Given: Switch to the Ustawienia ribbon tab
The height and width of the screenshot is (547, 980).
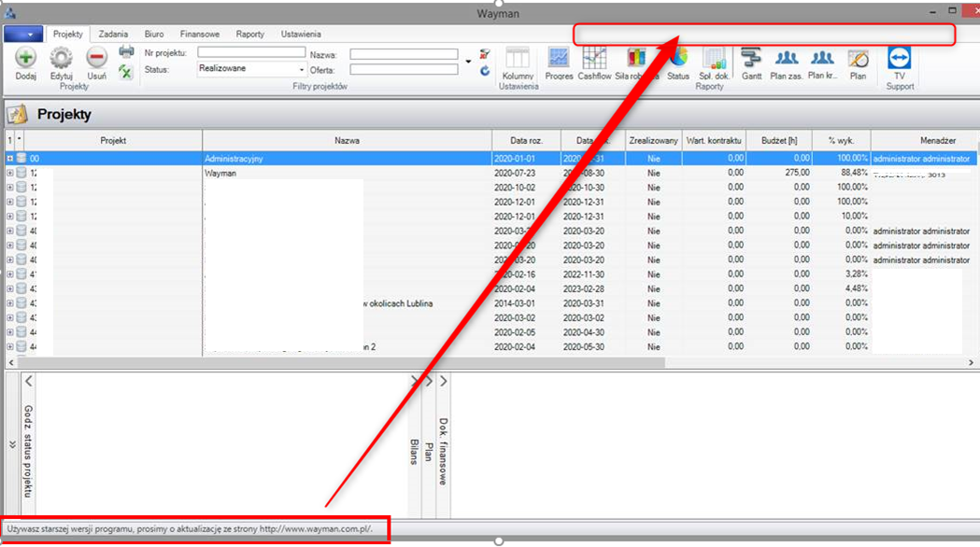Looking at the screenshot, I should (301, 35).
